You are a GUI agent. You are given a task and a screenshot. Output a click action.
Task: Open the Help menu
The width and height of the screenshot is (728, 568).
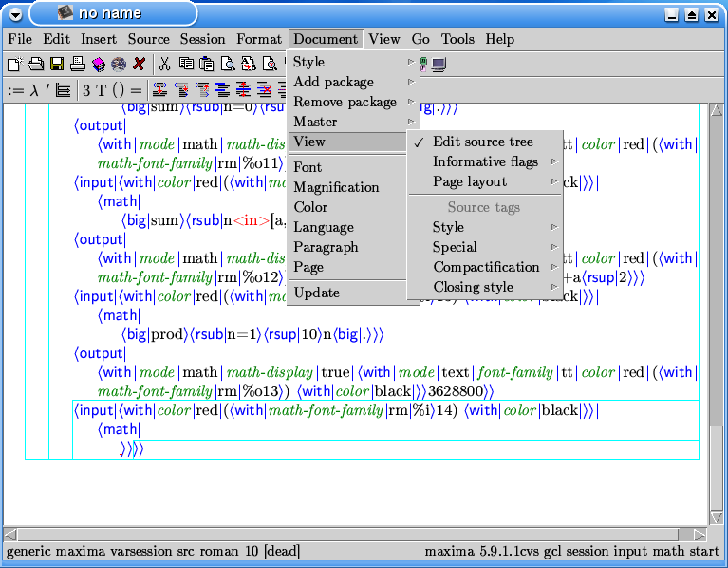point(499,39)
